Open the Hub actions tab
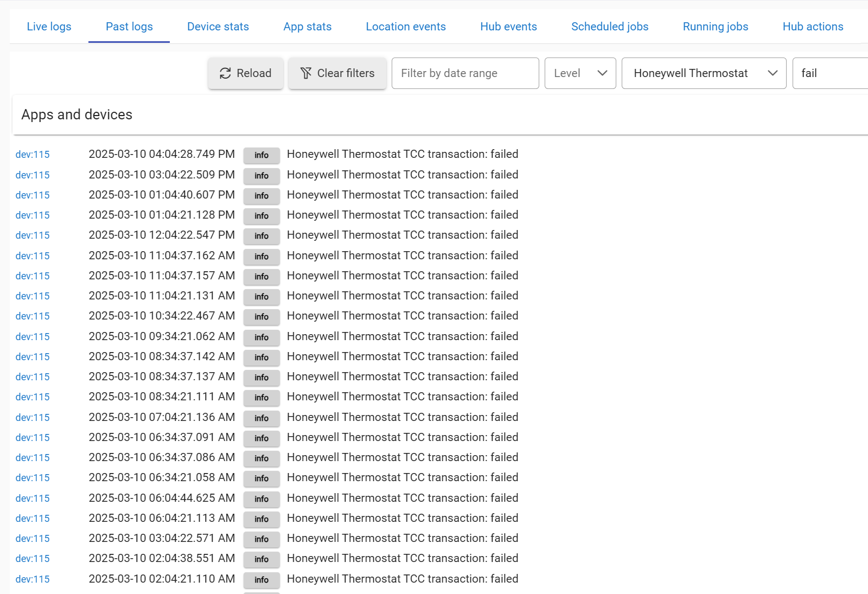 point(813,27)
